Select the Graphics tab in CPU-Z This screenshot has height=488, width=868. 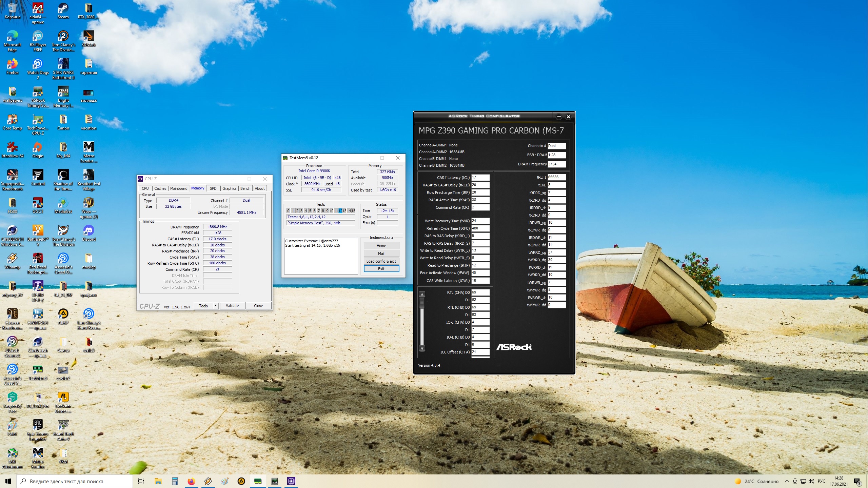tap(229, 188)
